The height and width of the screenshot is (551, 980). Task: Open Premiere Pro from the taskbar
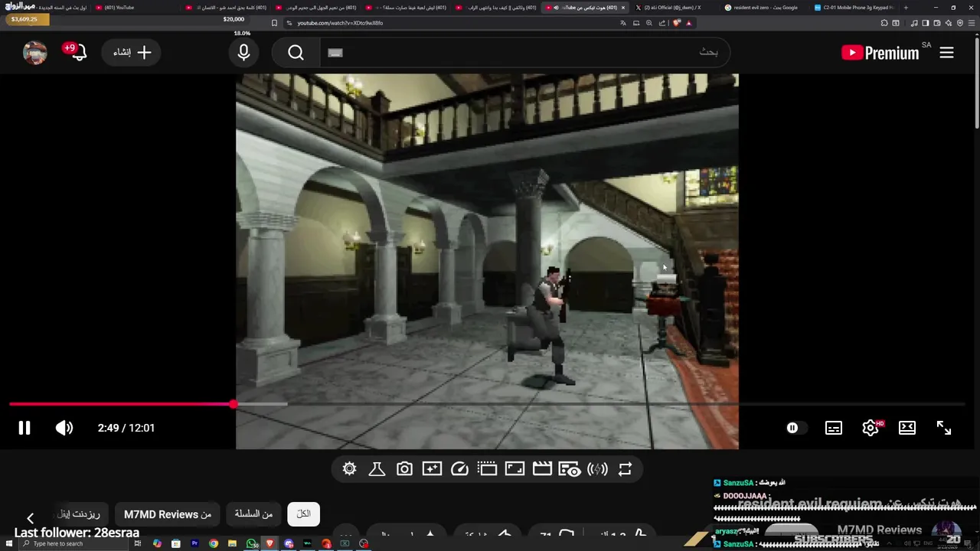click(194, 543)
